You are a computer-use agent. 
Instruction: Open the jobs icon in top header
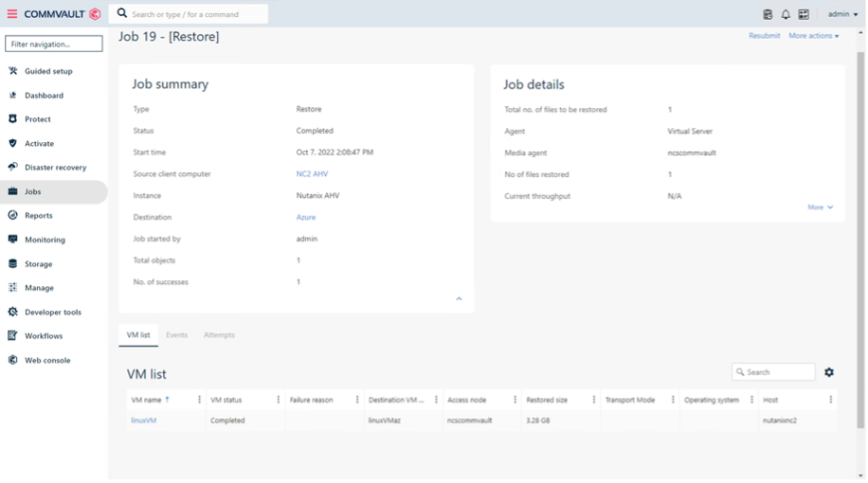tap(768, 14)
